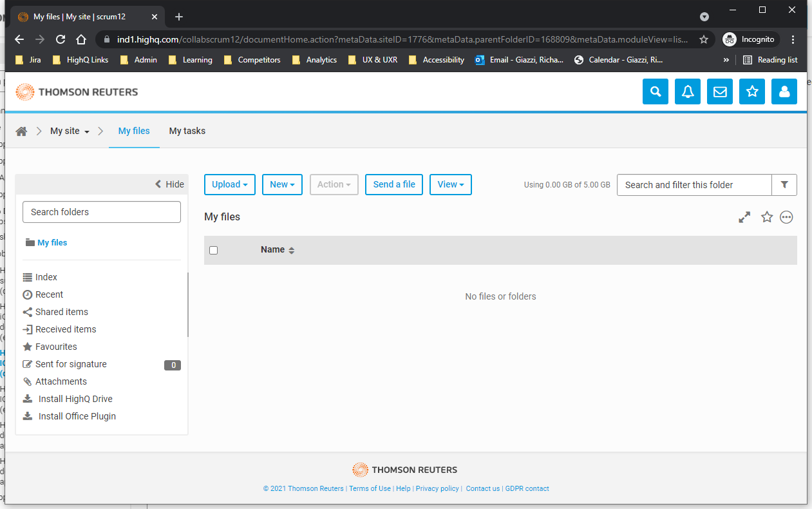The width and height of the screenshot is (812, 509).
Task: Click the search magnifier icon in header
Action: [656, 91]
